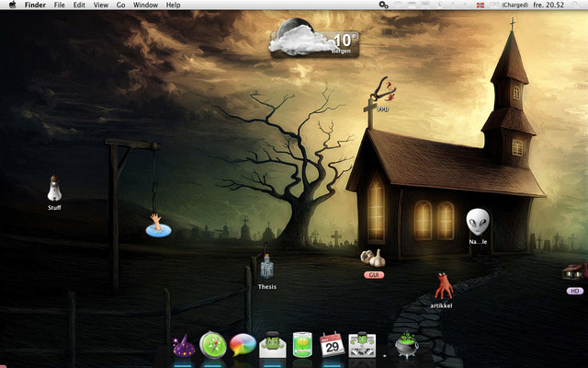588x368 pixels.
Task: Open Spotlight search magnifier
Action: (576, 5)
